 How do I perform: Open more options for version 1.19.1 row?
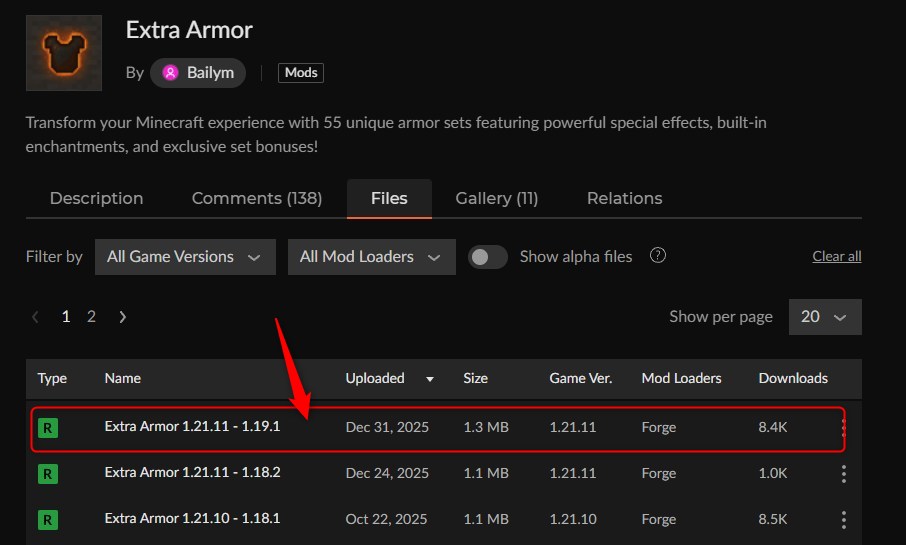843,428
